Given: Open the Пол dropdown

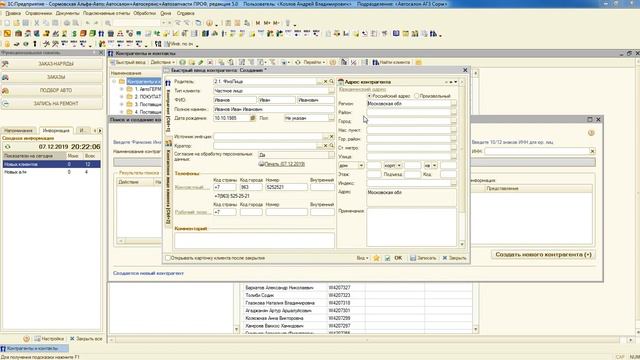Looking at the screenshot, I should (x=331, y=118).
